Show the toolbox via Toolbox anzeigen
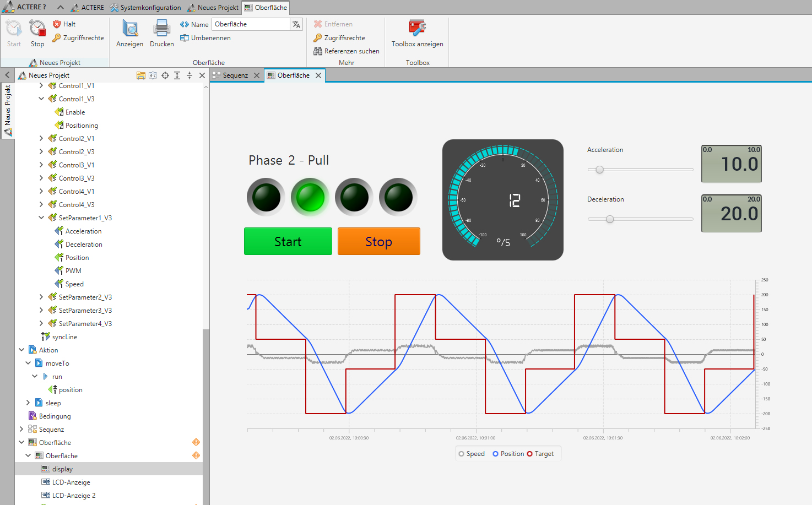The image size is (812, 505). [x=417, y=29]
